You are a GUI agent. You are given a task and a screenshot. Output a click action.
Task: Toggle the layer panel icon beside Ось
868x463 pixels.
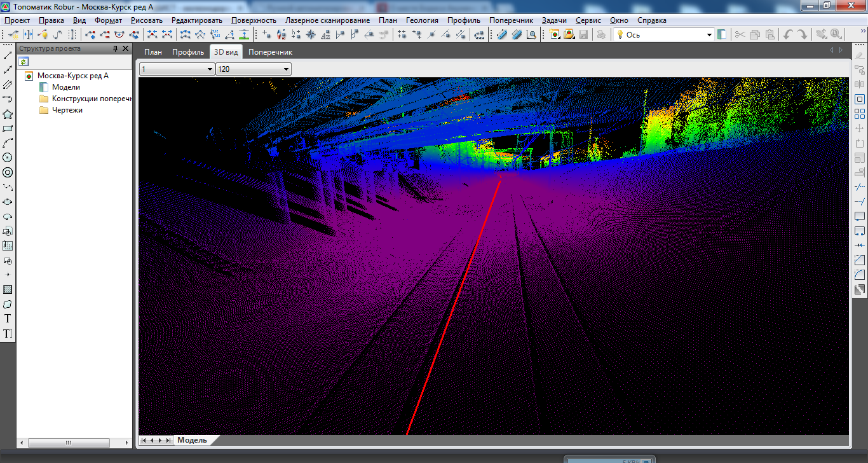(x=722, y=34)
